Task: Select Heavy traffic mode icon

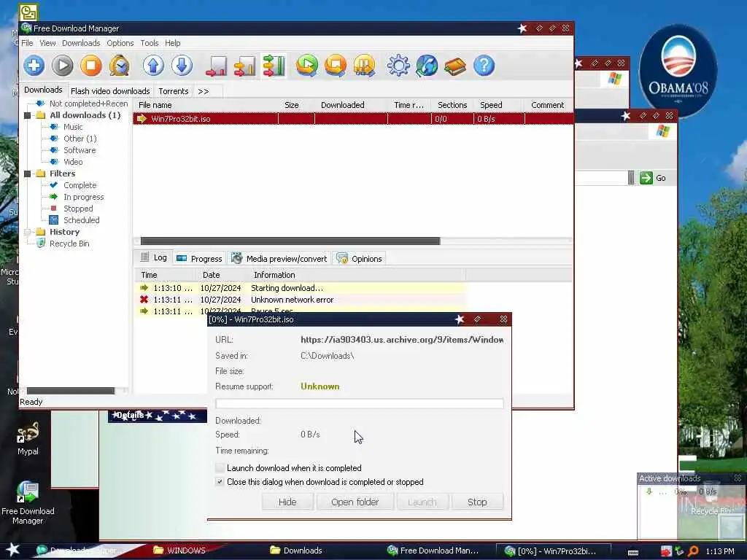Action: (274, 66)
